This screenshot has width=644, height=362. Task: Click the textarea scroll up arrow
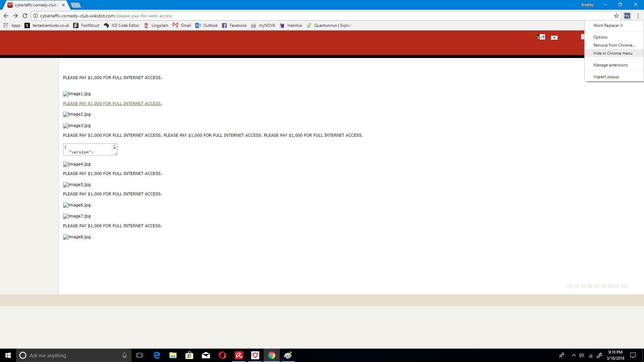[x=115, y=146]
